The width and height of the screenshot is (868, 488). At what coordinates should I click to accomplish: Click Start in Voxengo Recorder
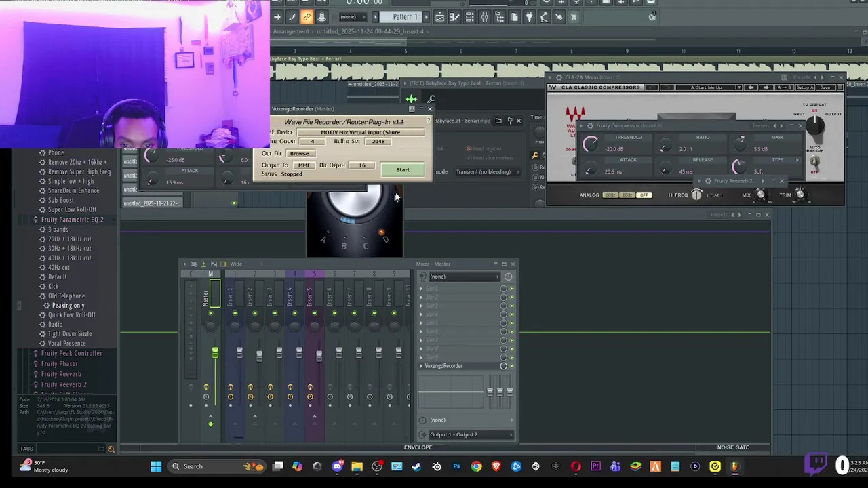(x=403, y=170)
